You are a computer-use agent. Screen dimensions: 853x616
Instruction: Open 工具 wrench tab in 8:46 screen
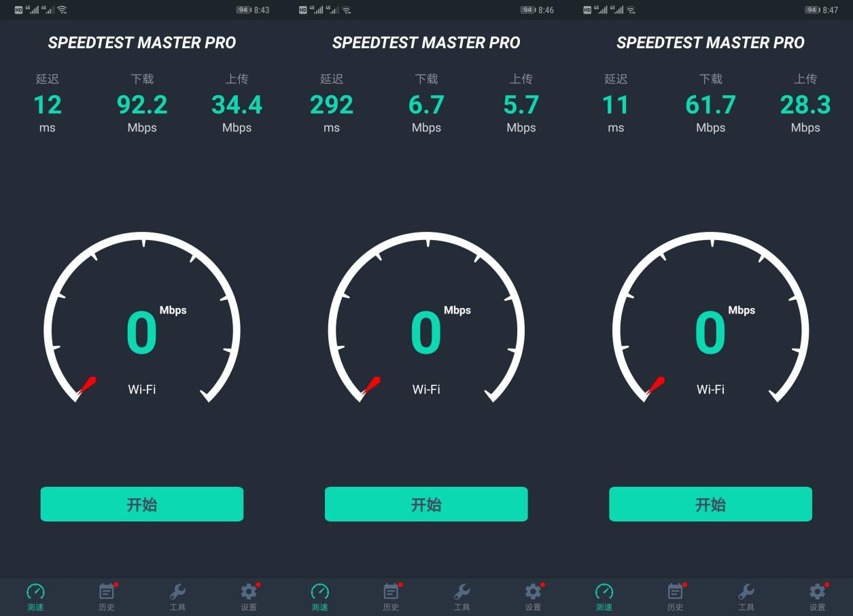coord(462,597)
